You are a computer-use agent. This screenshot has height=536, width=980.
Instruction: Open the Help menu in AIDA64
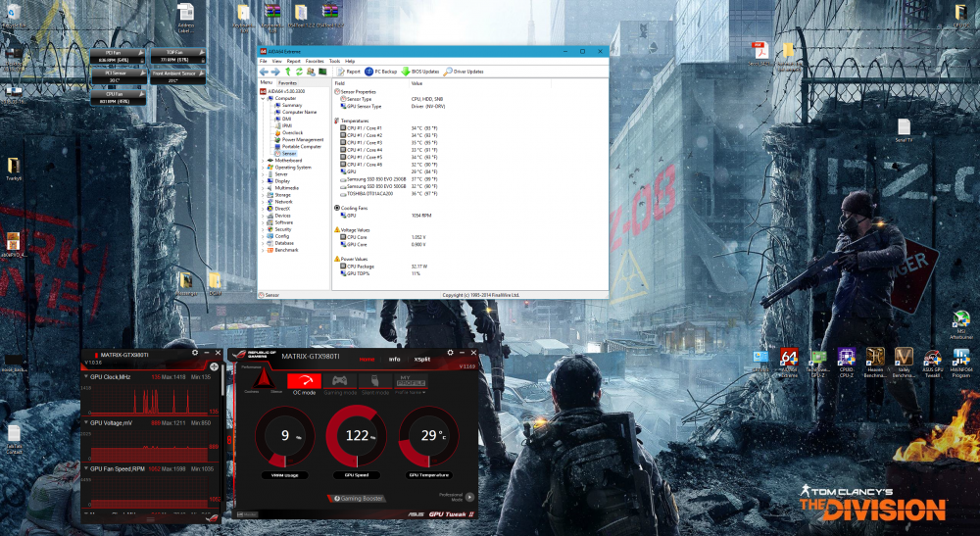[x=350, y=61]
